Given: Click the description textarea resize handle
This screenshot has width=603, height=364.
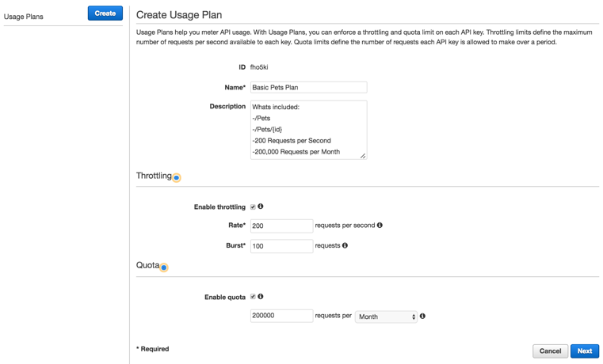Looking at the screenshot, I should (x=363, y=156).
